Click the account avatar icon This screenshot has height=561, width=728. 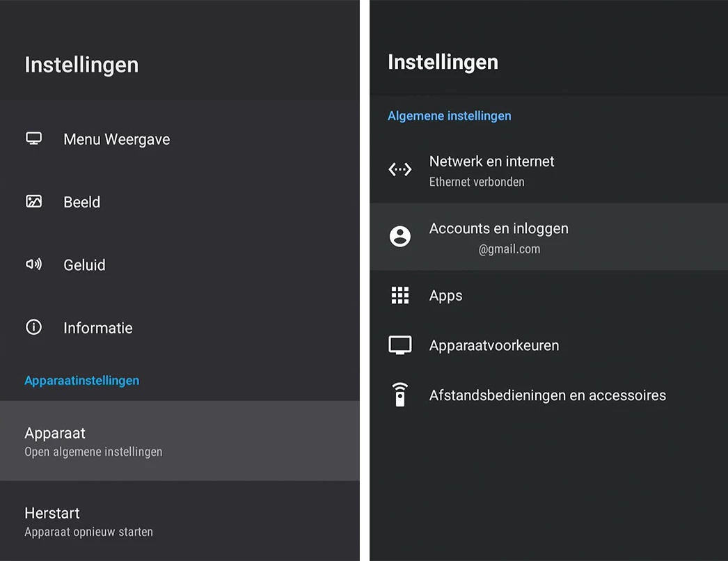point(399,237)
